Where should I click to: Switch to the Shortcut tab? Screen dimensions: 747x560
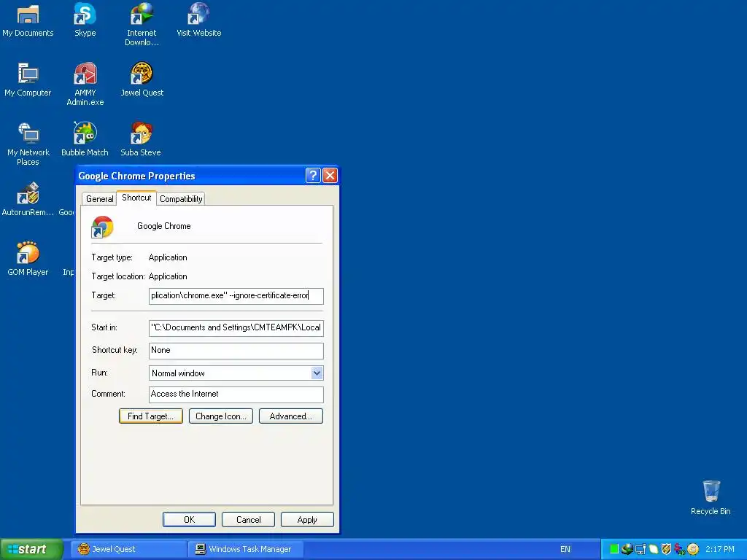click(136, 198)
